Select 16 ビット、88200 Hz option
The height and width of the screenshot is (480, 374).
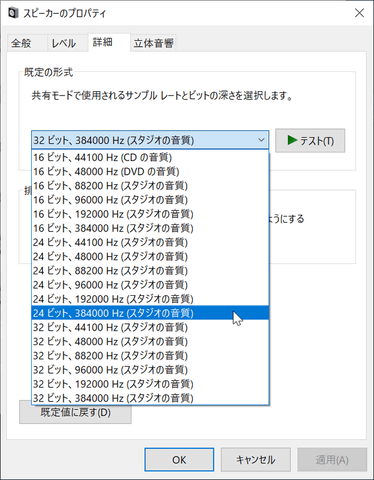coord(150,186)
